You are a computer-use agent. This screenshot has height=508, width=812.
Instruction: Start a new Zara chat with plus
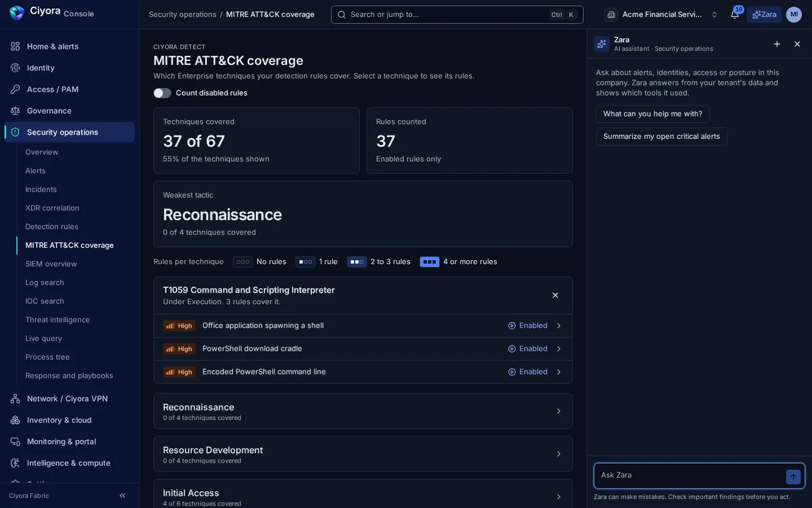(x=777, y=44)
